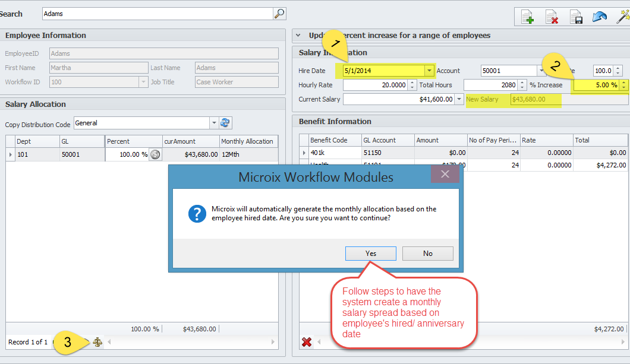630x364 pixels.
Task: Click the new record document icon
Action: (527, 17)
